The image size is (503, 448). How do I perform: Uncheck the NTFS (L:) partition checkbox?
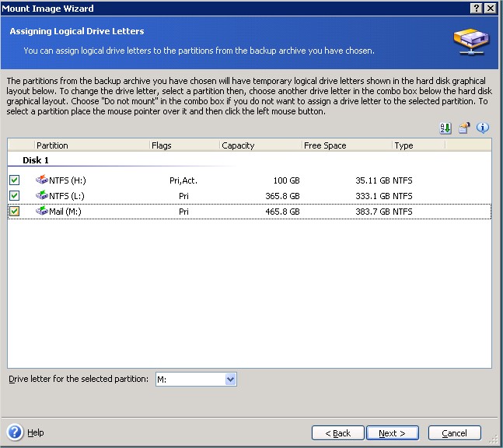point(15,196)
